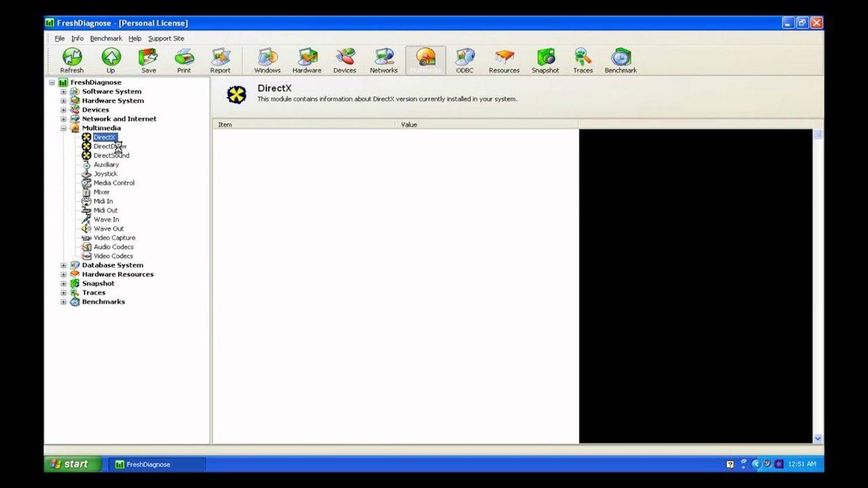Open the File menu

click(x=59, y=38)
